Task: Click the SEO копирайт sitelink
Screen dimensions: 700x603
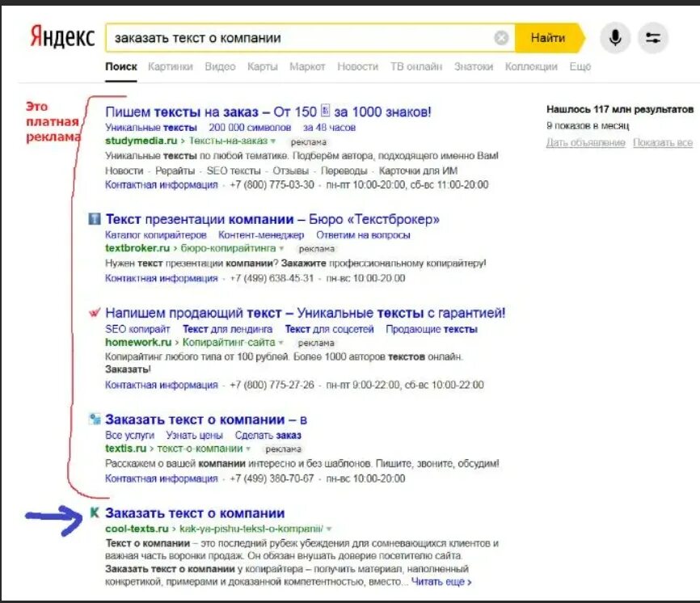Action: click(137, 329)
